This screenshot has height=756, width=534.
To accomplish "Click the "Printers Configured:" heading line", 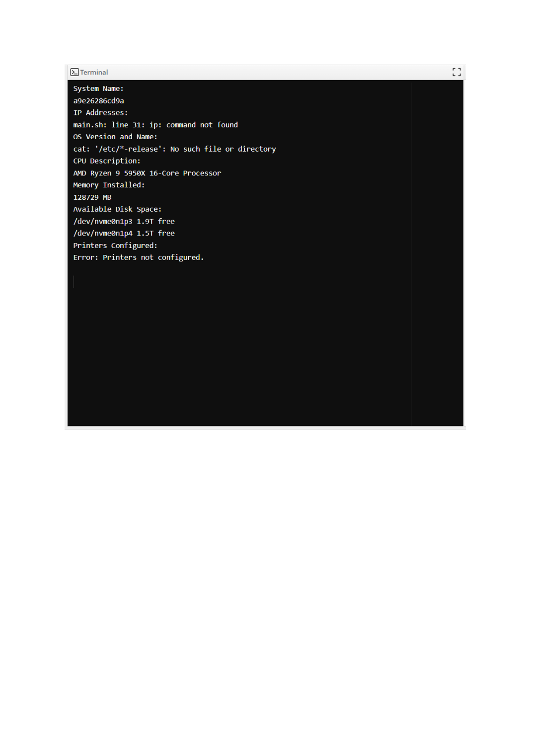I will pyautogui.click(x=115, y=246).
